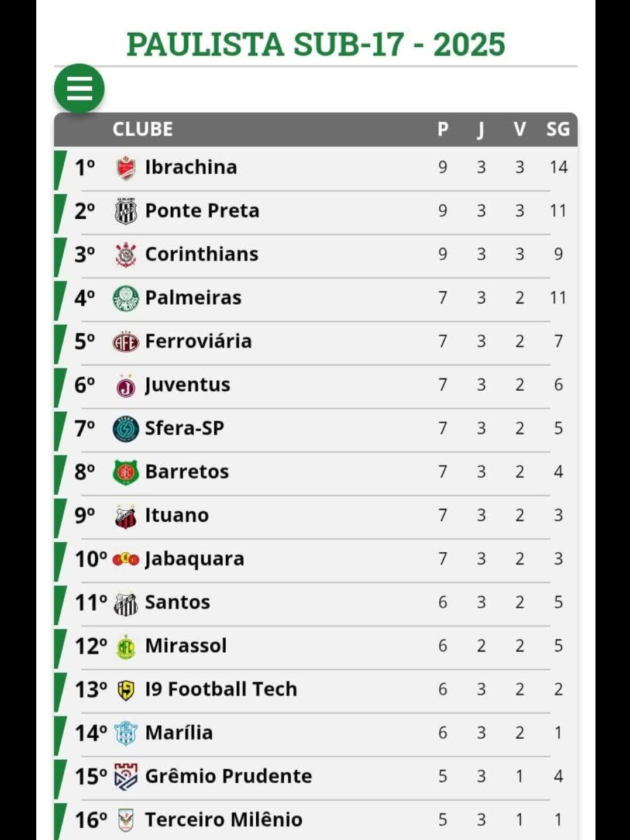Image resolution: width=630 pixels, height=840 pixels.
Task: Click the Marília club crest
Action: (126, 734)
